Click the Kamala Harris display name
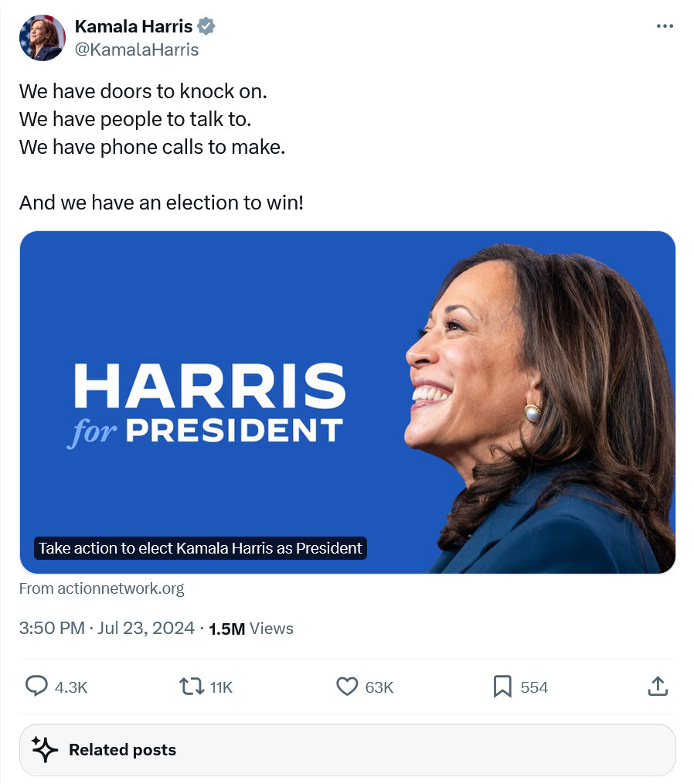 tap(134, 26)
